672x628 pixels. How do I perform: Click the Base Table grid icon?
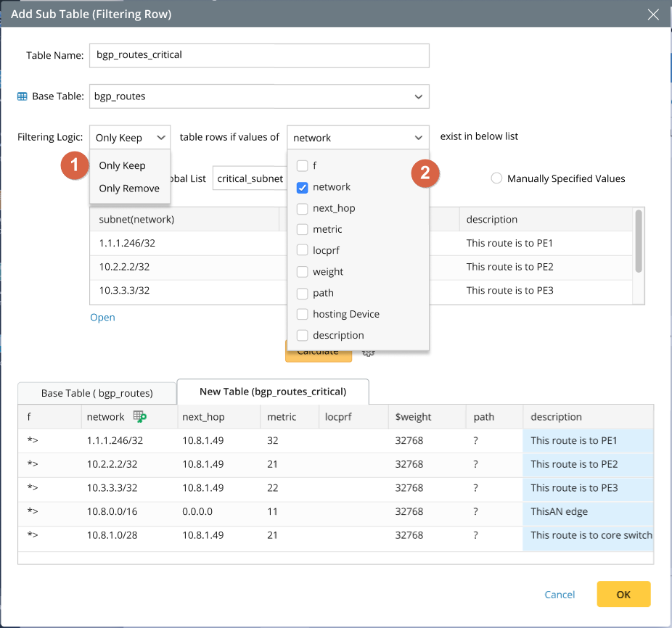(x=22, y=96)
